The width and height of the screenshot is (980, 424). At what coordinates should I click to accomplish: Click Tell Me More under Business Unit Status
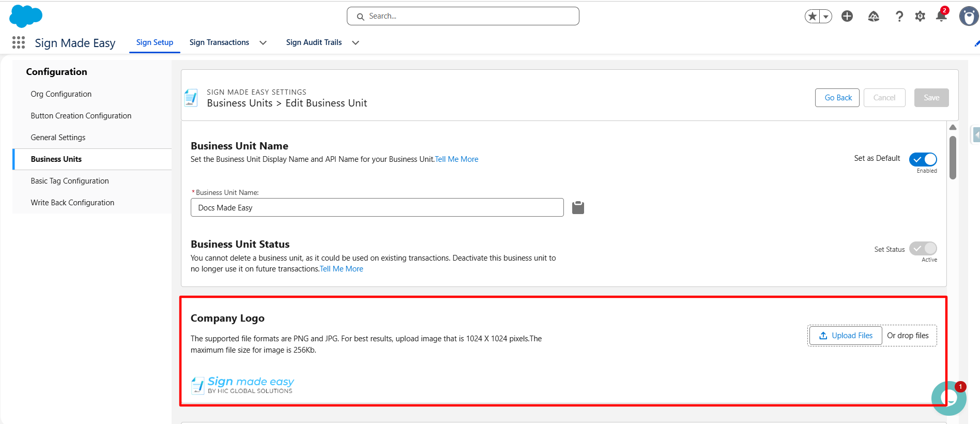[341, 269]
